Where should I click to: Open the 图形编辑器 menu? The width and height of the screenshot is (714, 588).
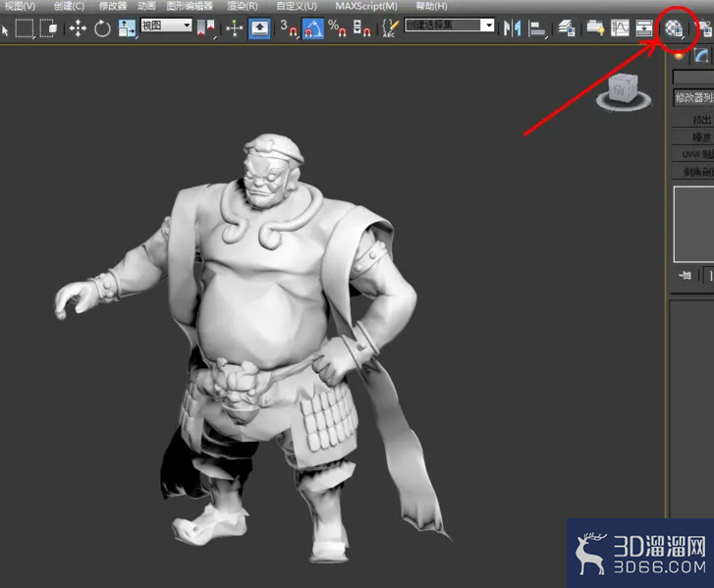[x=190, y=6]
